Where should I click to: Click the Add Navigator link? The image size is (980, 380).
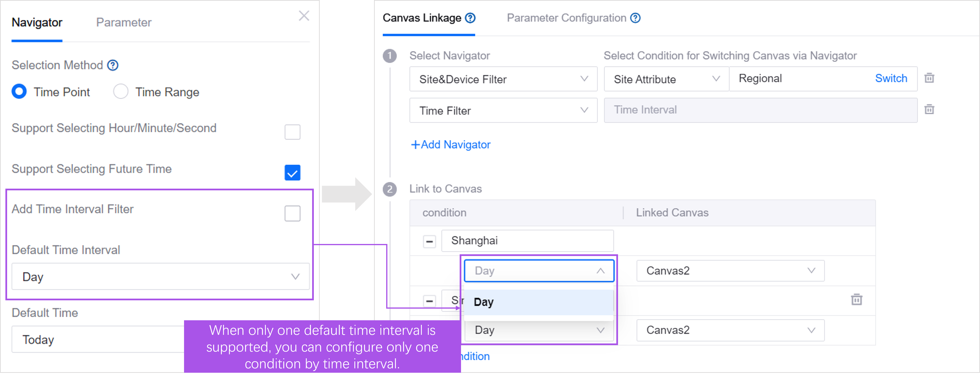(x=451, y=145)
